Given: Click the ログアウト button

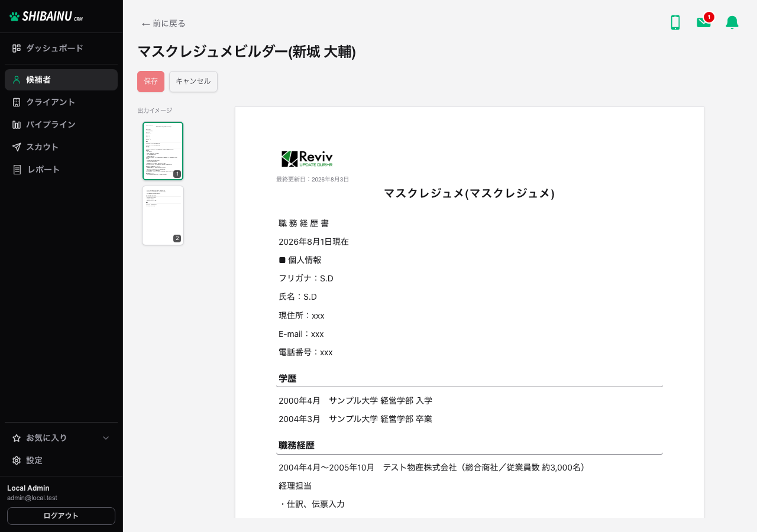Looking at the screenshot, I should click(61, 516).
